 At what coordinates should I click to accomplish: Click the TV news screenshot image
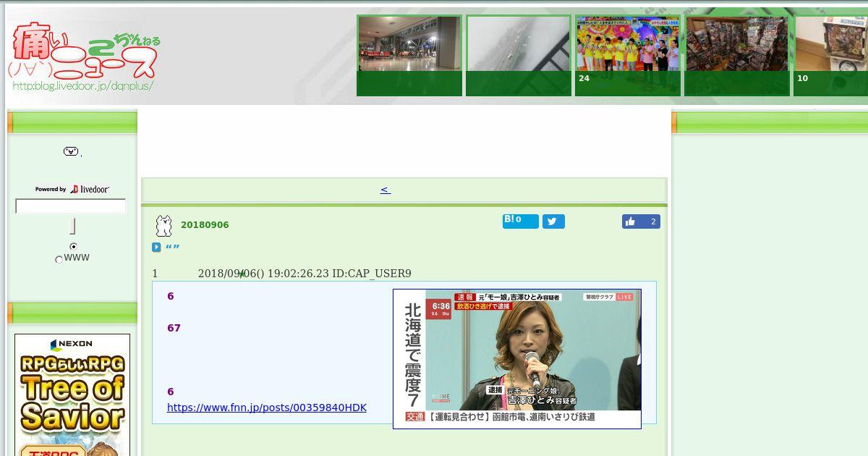(x=517, y=359)
